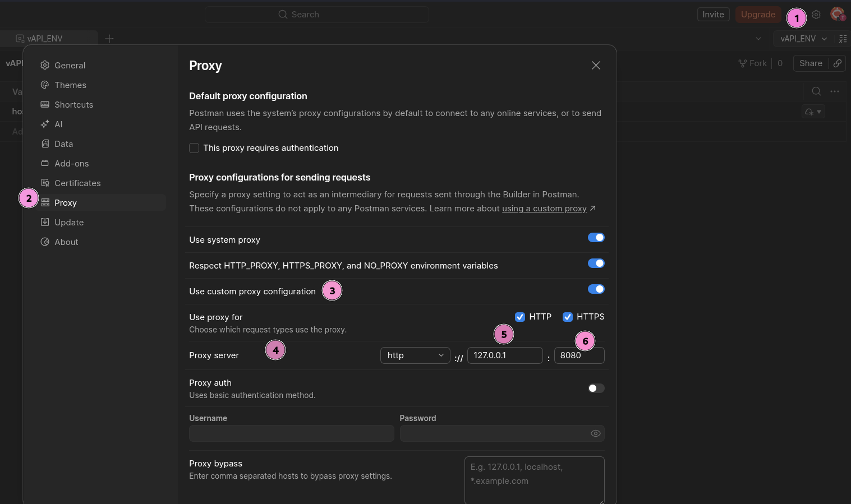This screenshot has height=504, width=851.
Task: Click the Username input field
Action: (292, 433)
